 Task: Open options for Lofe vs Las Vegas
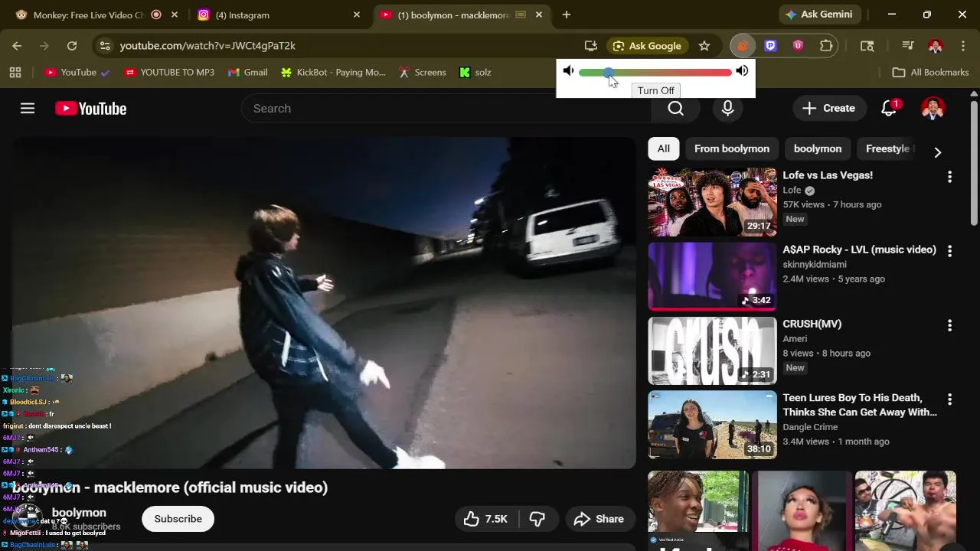coord(949,177)
